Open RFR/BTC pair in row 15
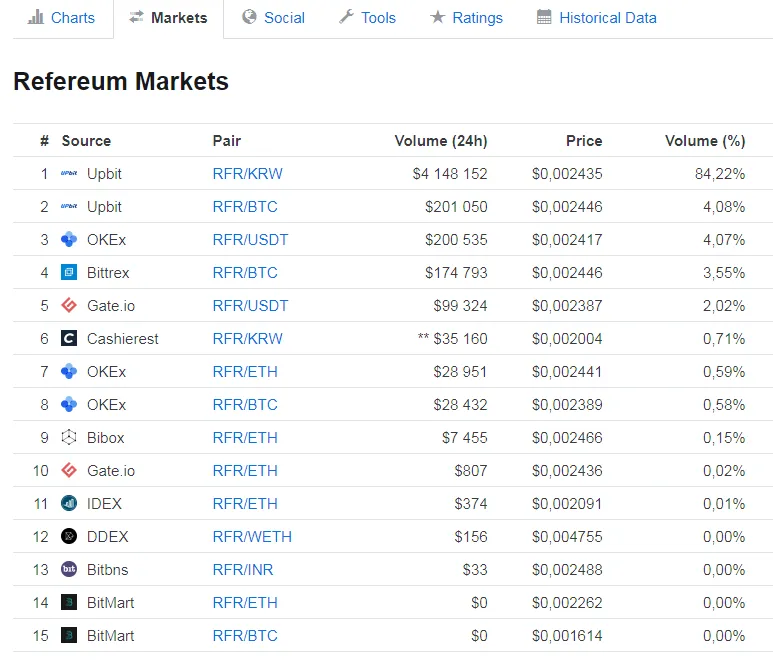 click(x=245, y=635)
